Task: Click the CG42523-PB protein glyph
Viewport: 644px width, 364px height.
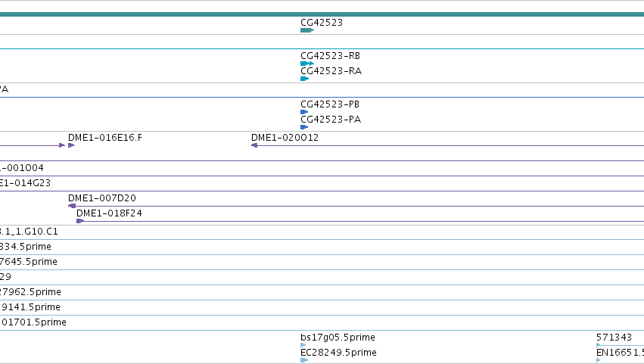Action: (x=304, y=112)
